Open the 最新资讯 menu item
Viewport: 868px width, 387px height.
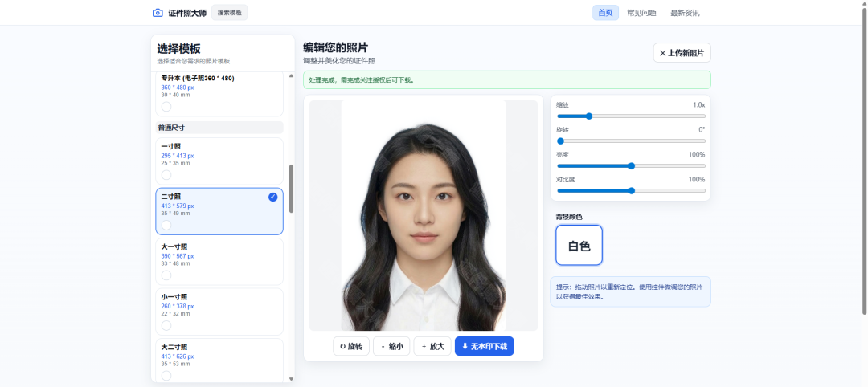pyautogui.click(x=685, y=13)
